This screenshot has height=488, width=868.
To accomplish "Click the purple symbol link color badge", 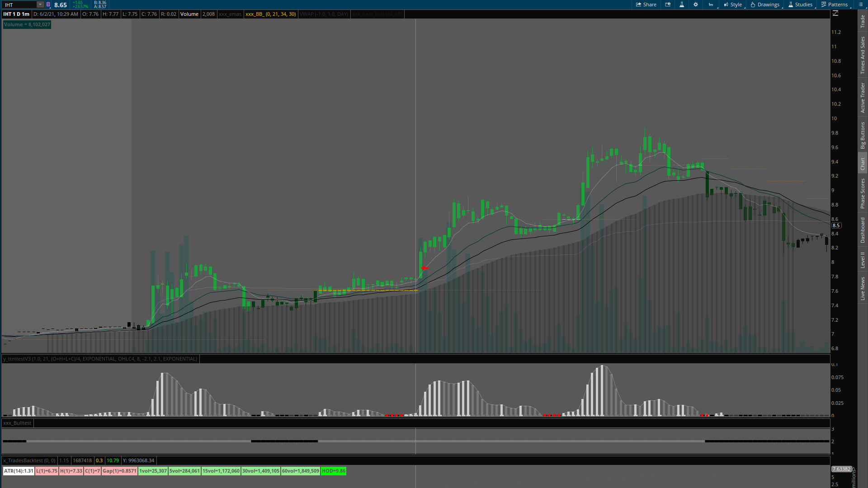I will click(48, 5).
